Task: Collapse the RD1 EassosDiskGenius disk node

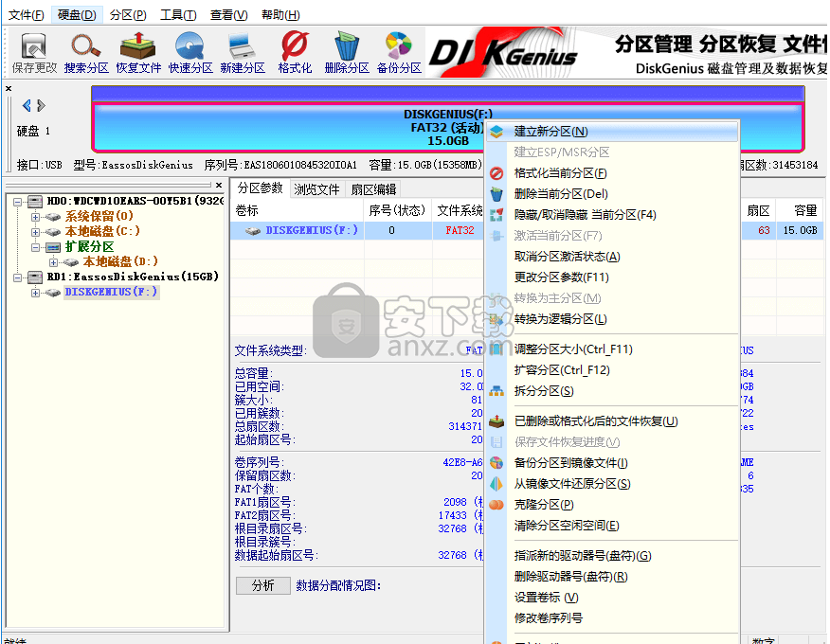Action: pyautogui.click(x=17, y=277)
